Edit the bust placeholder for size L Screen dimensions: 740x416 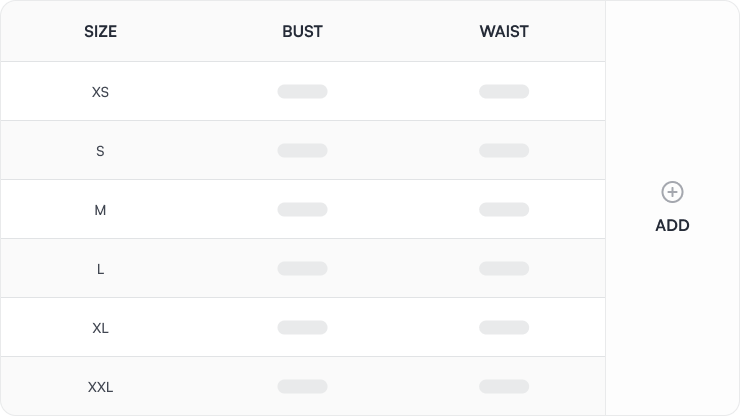pos(303,269)
